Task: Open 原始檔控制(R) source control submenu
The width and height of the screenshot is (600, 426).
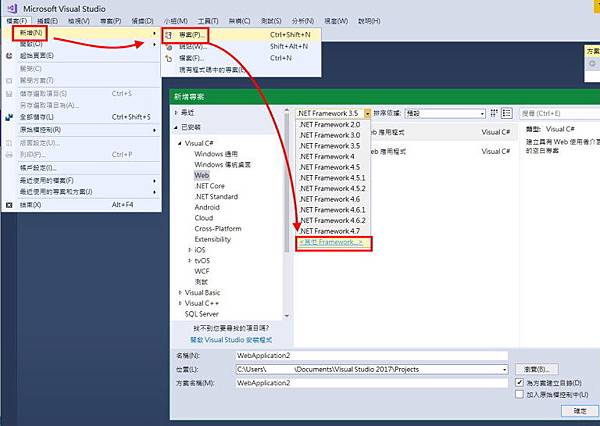Action: coord(81,130)
